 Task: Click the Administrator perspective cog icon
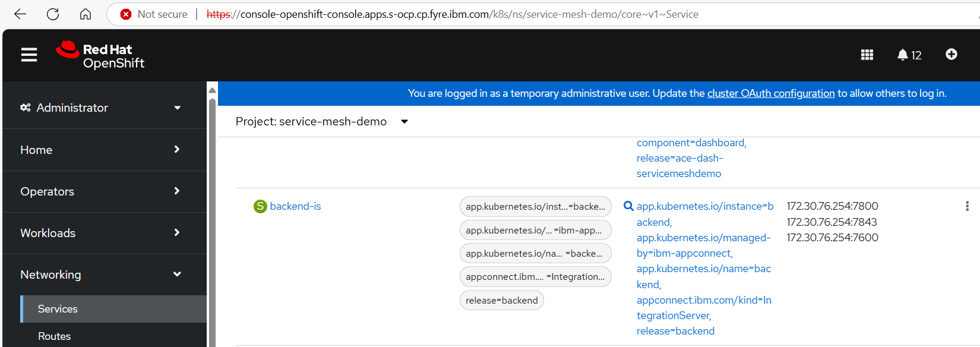coord(26,108)
